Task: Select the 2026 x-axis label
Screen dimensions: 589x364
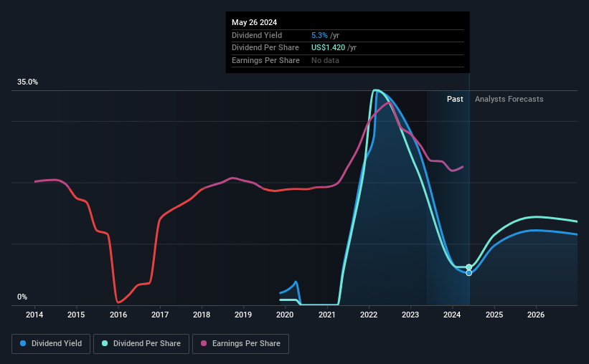Action: [536, 315]
